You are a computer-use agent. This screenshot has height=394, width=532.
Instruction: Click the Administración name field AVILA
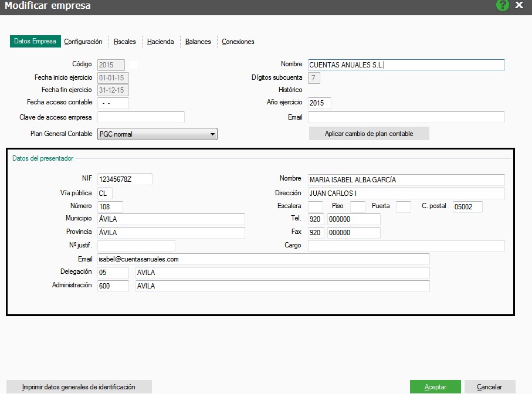pos(282,286)
